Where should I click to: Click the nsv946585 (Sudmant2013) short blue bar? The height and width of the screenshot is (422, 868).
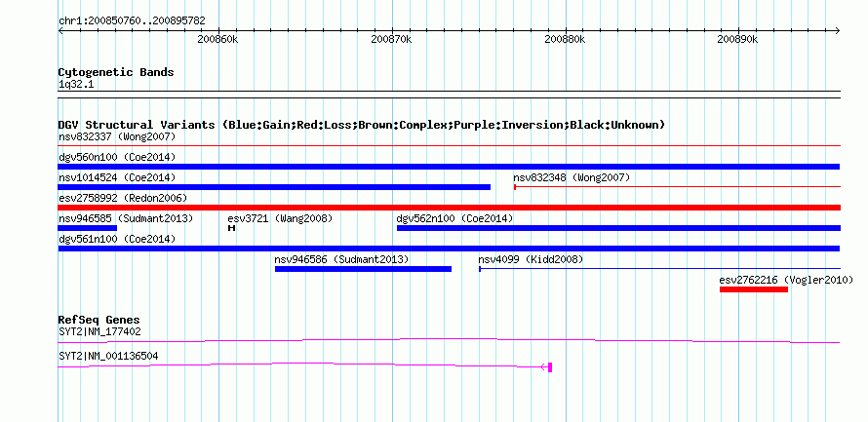[x=88, y=228]
